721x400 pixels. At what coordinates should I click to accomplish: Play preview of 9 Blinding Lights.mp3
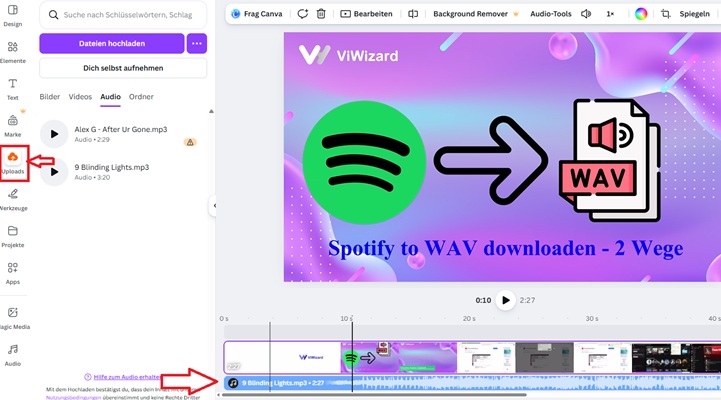tap(54, 171)
